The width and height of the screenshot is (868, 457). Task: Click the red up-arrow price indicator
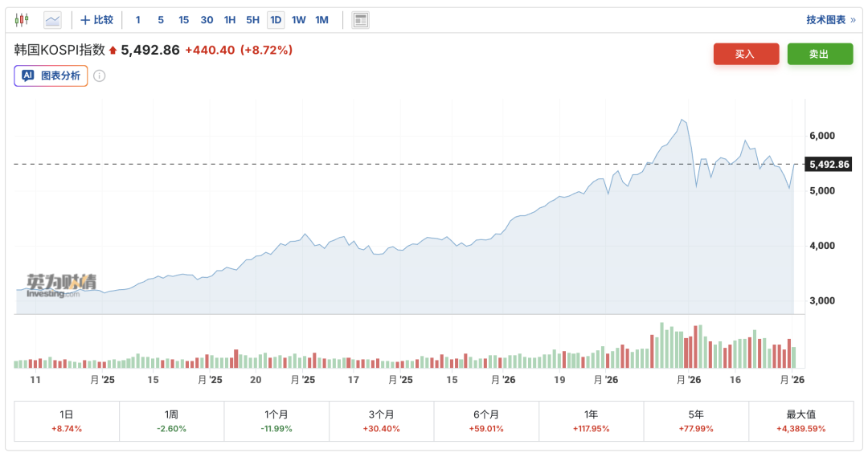point(113,51)
